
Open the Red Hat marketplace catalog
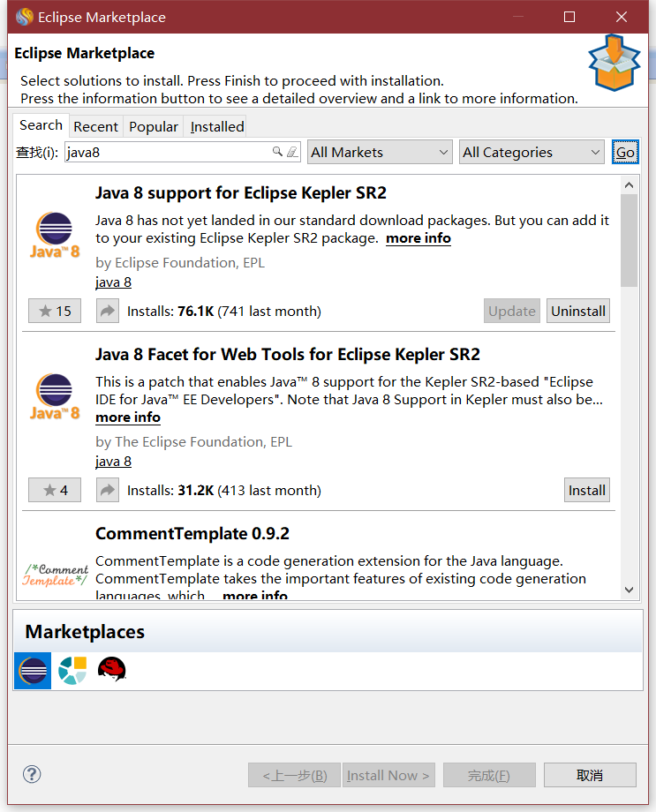[111, 670]
